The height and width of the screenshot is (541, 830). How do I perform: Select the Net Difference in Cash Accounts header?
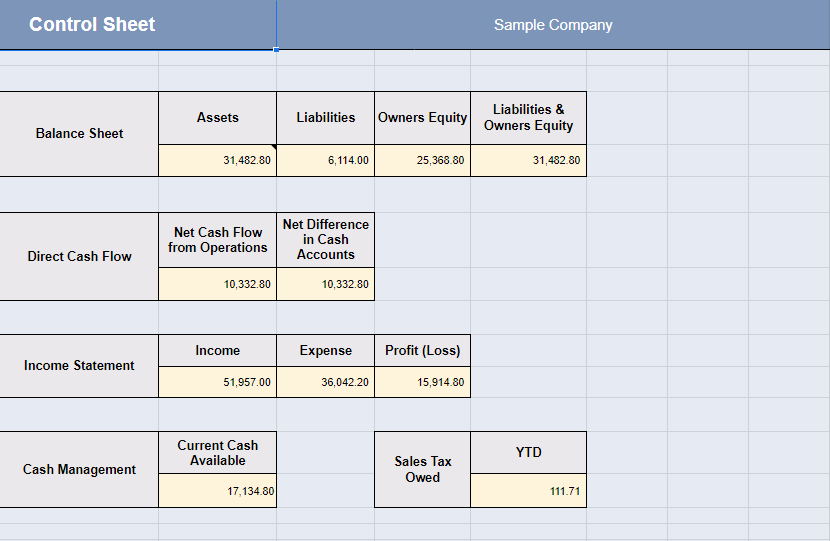[326, 240]
